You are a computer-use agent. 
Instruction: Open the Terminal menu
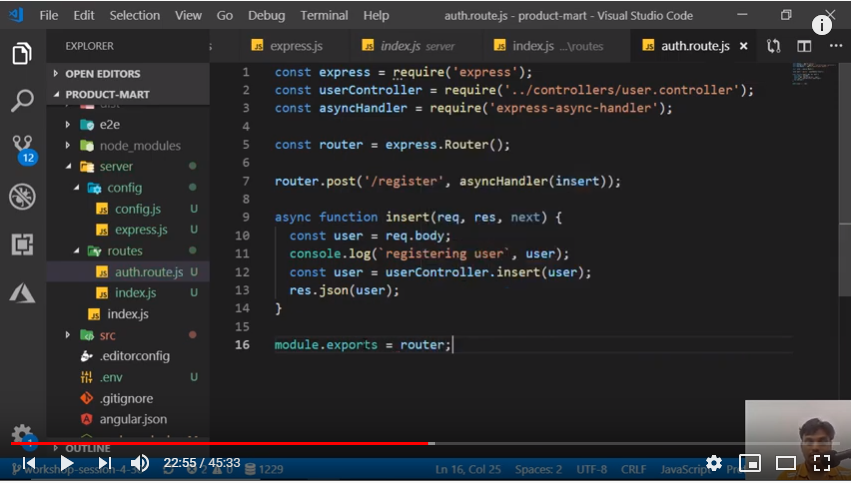[x=324, y=15]
